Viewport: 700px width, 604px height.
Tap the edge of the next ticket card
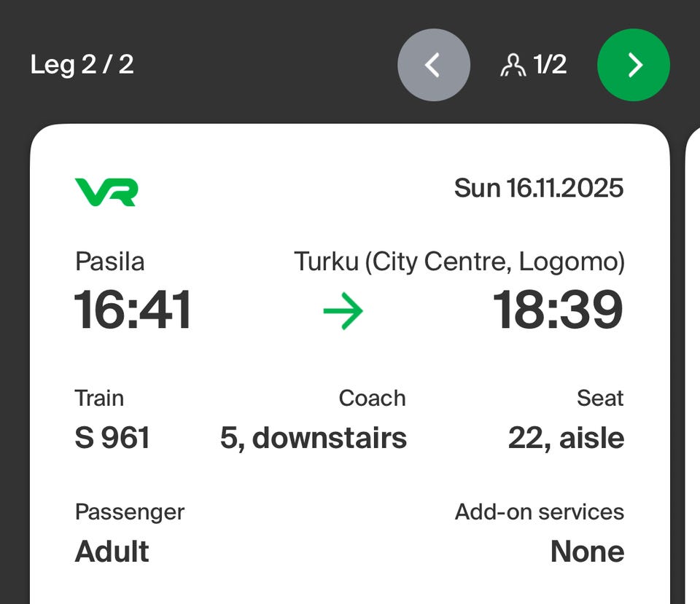pos(693,364)
